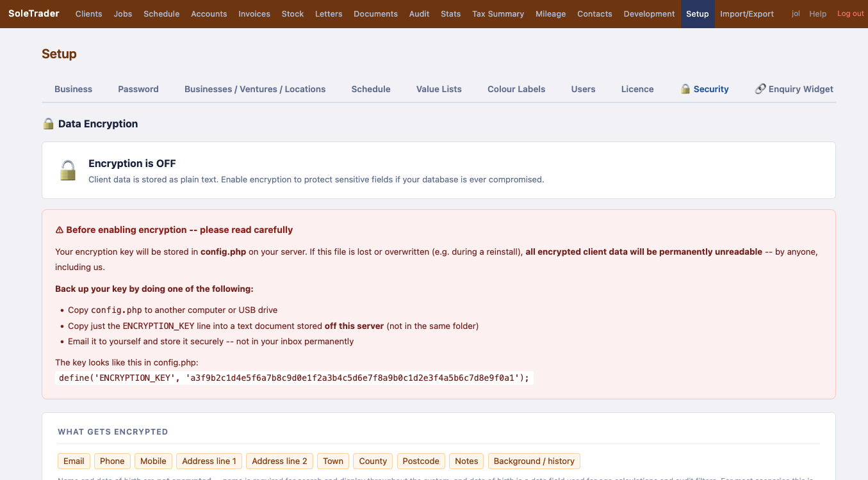Click 'Back up your key' bold line
This screenshot has height=480, width=868.
coord(154,289)
